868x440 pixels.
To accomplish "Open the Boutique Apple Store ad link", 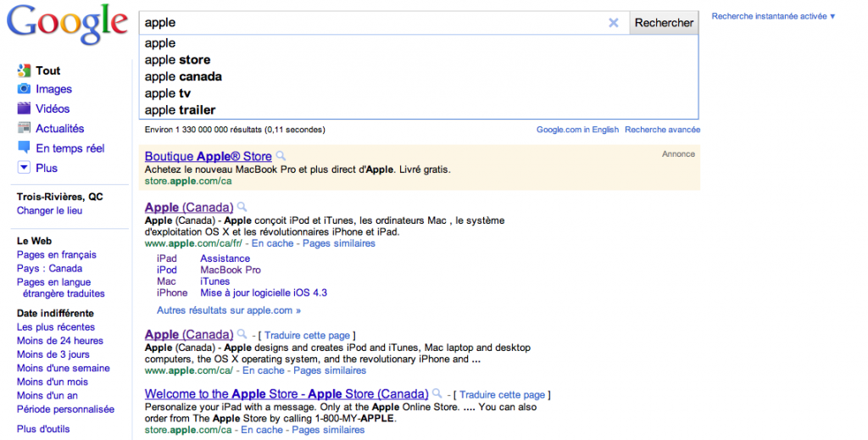I will [x=208, y=156].
